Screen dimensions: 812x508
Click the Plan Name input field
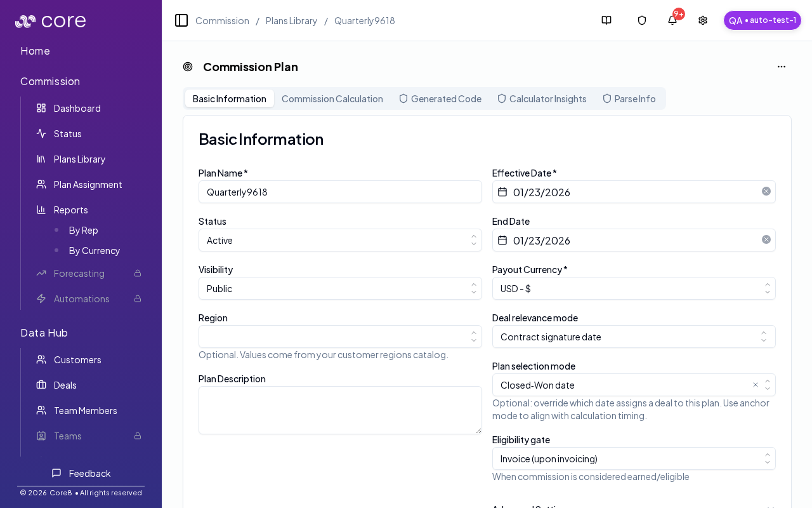[x=340, y=192]
